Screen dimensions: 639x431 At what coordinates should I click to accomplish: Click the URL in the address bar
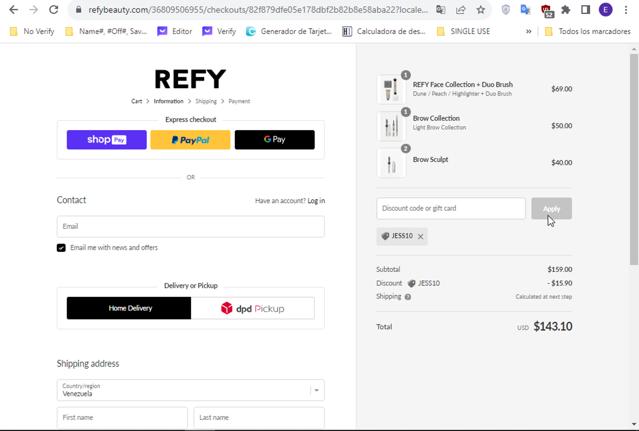(x=258, y=10)
